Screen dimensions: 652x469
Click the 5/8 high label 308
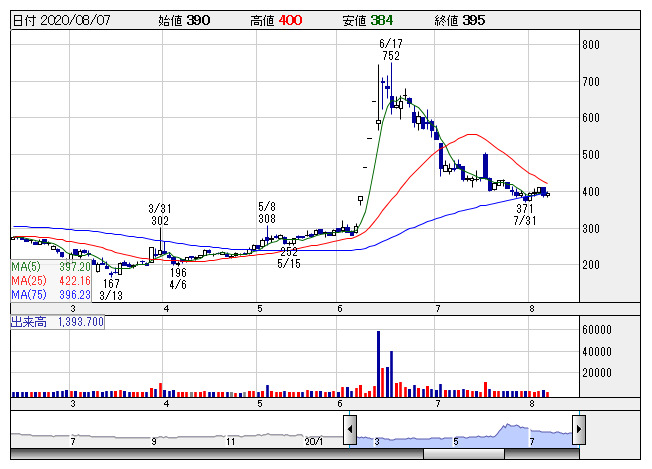[266, 218]
